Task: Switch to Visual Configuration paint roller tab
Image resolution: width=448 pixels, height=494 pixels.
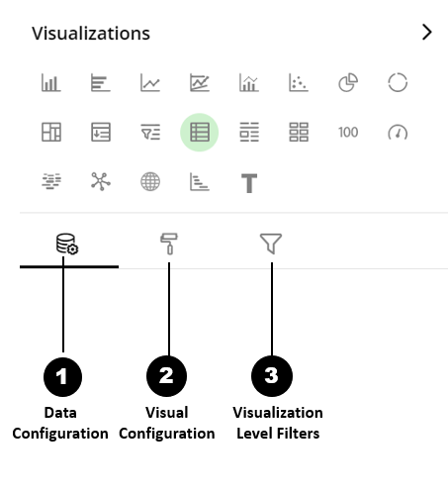Action: (169, 244)
